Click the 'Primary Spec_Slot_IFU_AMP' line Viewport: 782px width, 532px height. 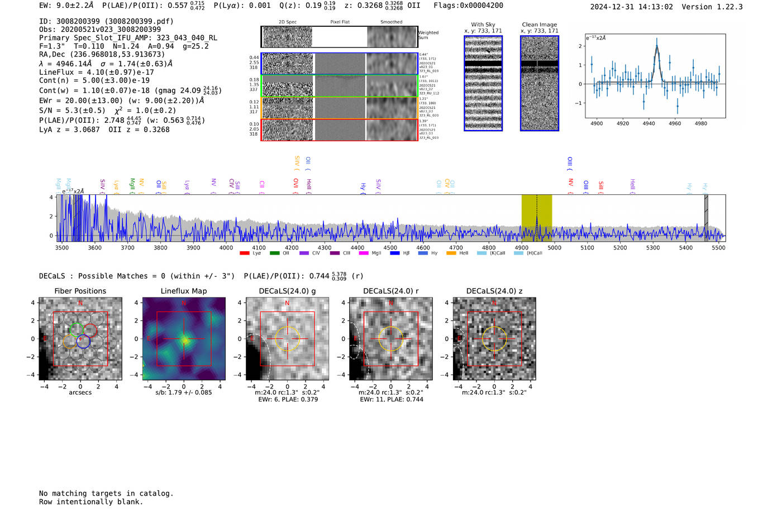click(128, 38)
